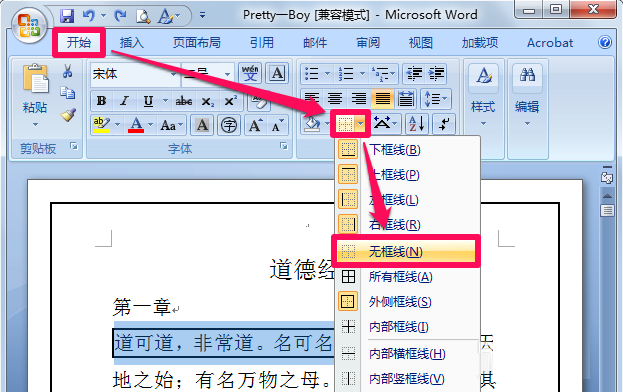Apply subscript formatting
This screenshot has width=623, height=392.
click(207, 101)
